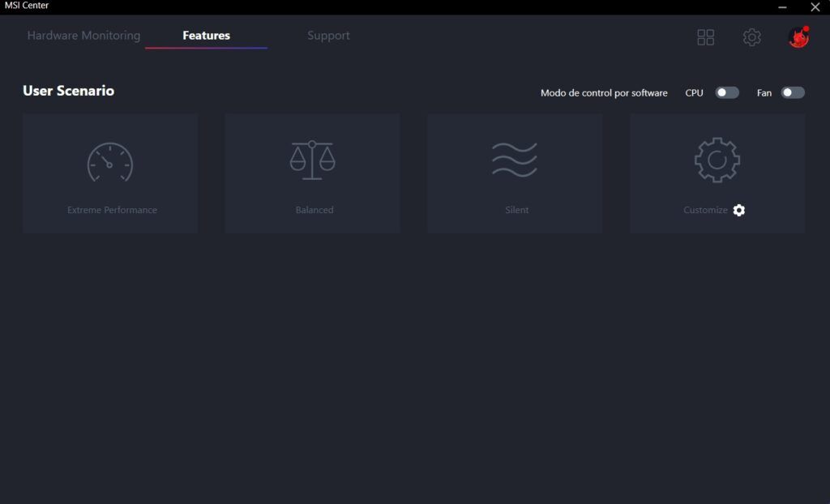The width and height of the screenshot is (830, 504).
Task: Open MSI Center settings gear
Action: point(751,37)
